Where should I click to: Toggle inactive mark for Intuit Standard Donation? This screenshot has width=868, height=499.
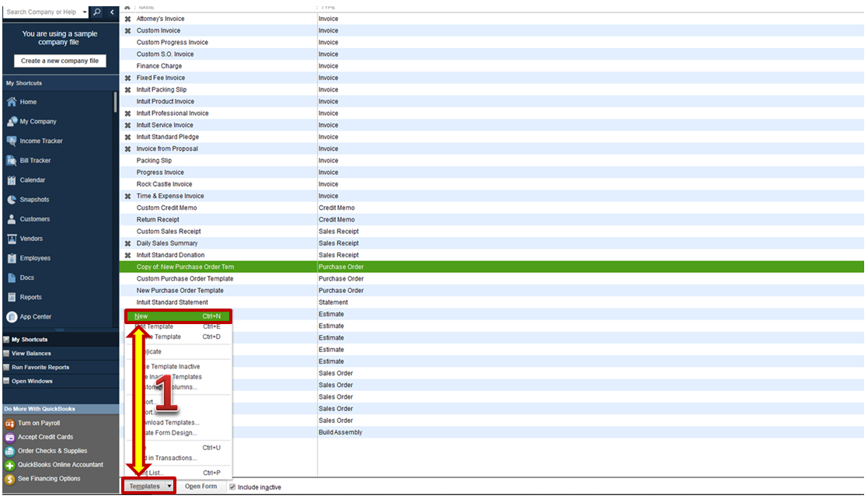coord(128,255)
